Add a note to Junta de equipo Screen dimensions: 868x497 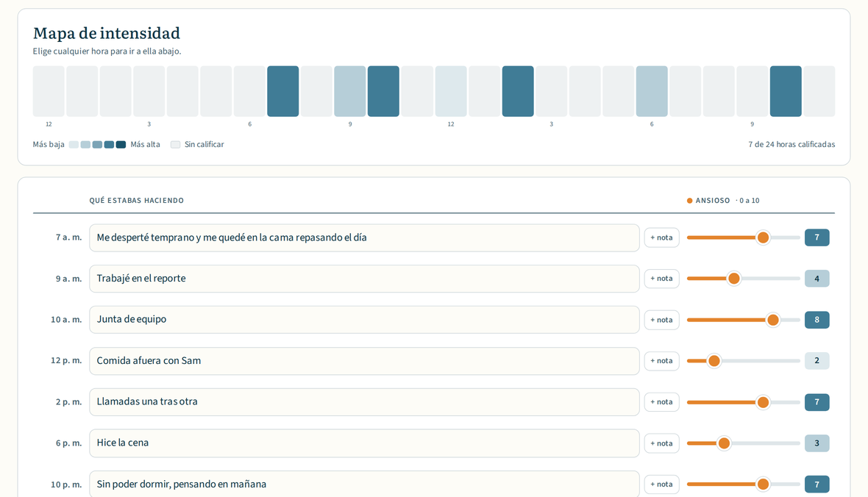tap(661, 320)
